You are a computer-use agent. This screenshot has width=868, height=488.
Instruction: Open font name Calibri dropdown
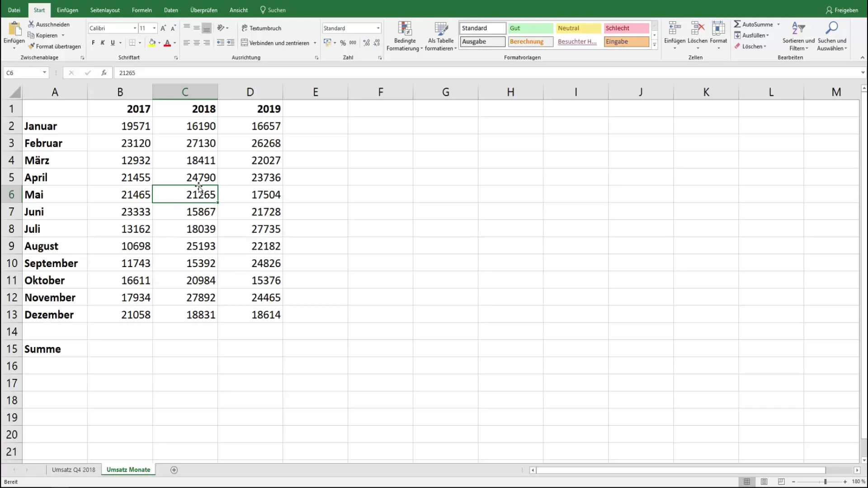point(135,28)
